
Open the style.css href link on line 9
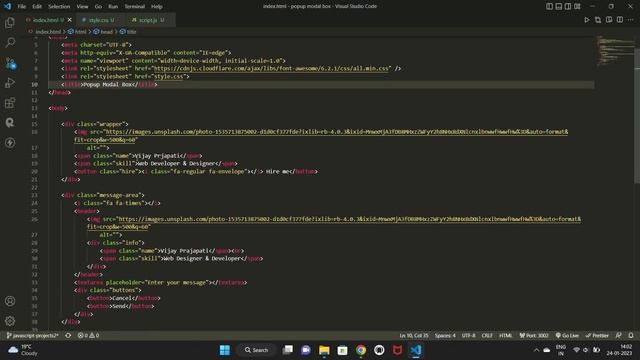click(169, 76)
